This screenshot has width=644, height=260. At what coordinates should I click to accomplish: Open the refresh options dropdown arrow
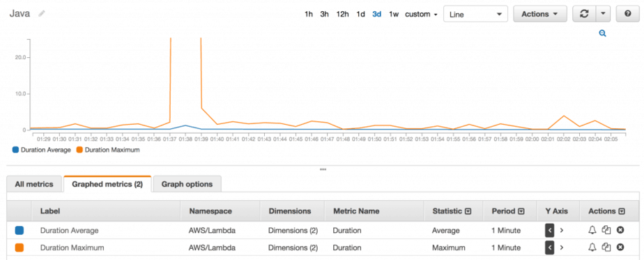pyautogui.click(x=602, y=14)
